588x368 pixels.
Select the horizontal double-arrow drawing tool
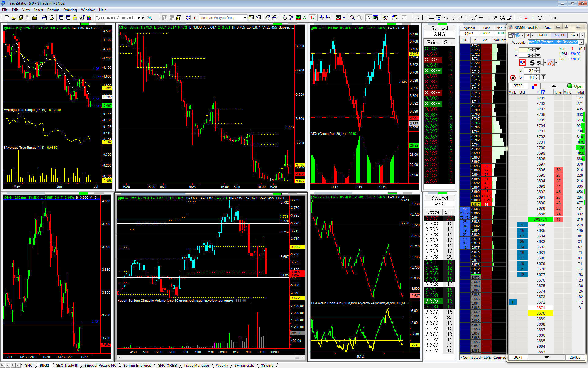[x=481, y=18]
